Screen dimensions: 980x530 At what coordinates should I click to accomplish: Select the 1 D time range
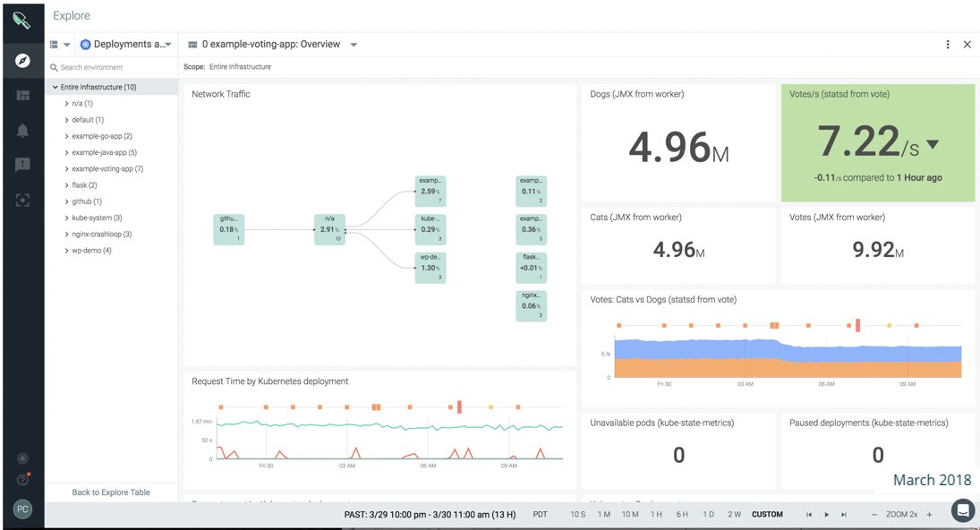(708, 515)
